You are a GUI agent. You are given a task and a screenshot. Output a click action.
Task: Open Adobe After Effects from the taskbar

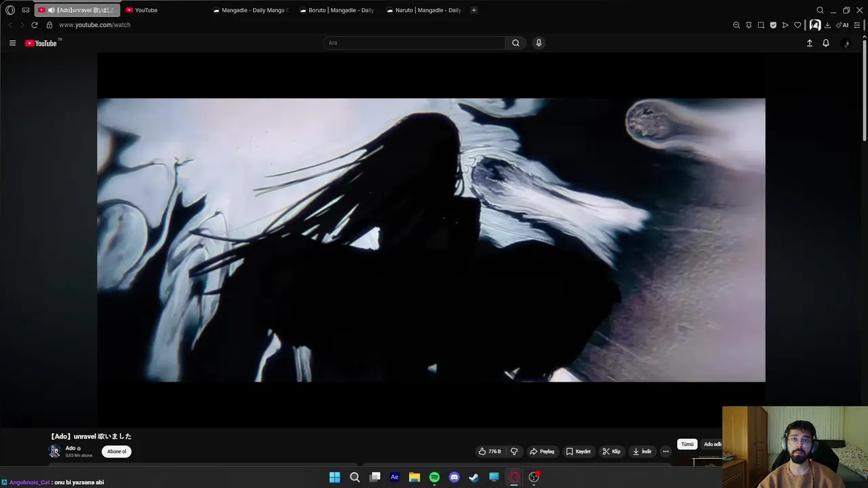coord(395,477)
